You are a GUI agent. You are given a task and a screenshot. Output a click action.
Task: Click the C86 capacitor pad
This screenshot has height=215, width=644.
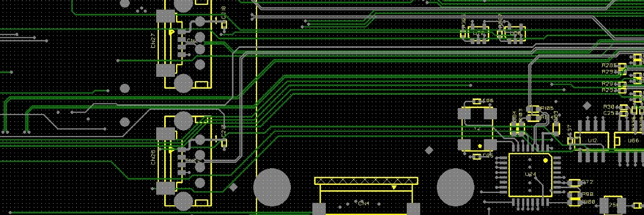(x=477, y=101)
